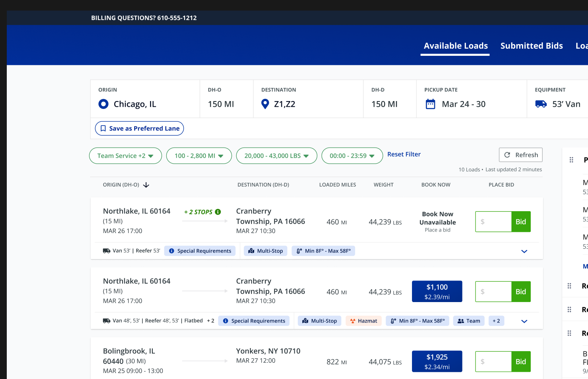
Task: Click Bid button on the Bolingbrook load
Action: point(521,362)
